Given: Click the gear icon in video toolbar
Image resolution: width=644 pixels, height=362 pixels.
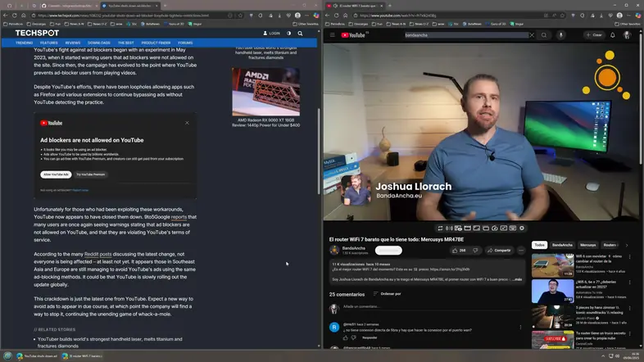Looking at the screenshot, I should (x=522, y=229).
